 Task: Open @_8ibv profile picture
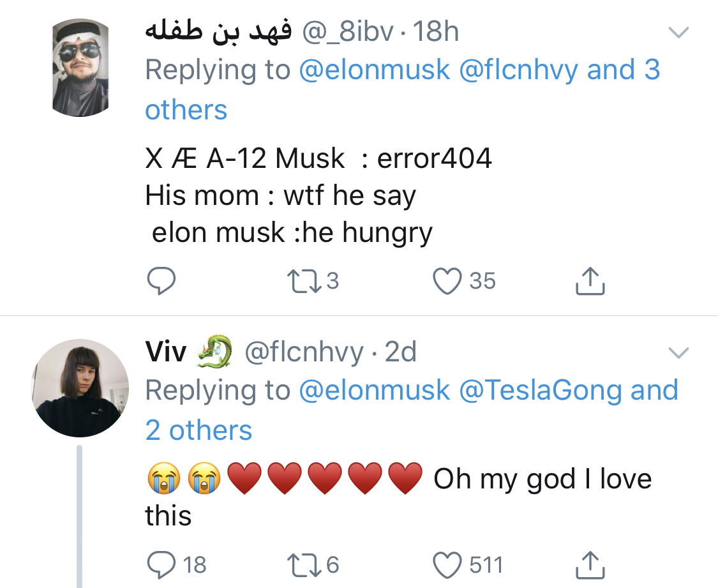pos(80,68)
